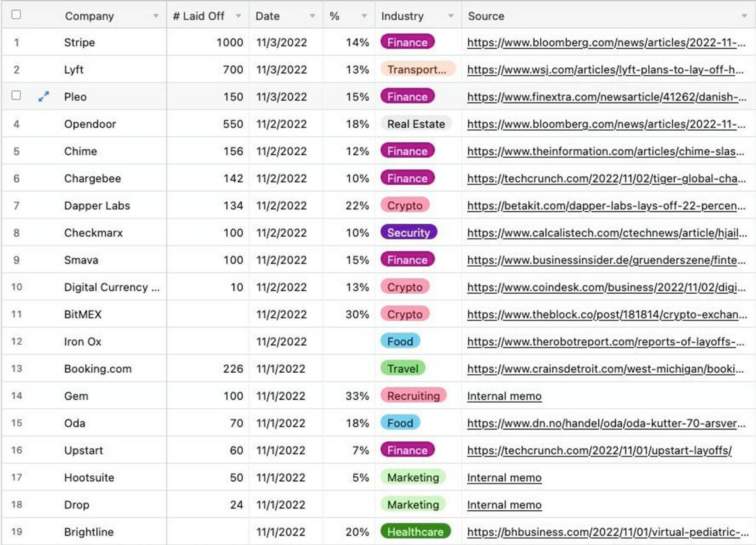Check the row checkbox beside Pleo

pyautogui.click(x=16, y=96)
